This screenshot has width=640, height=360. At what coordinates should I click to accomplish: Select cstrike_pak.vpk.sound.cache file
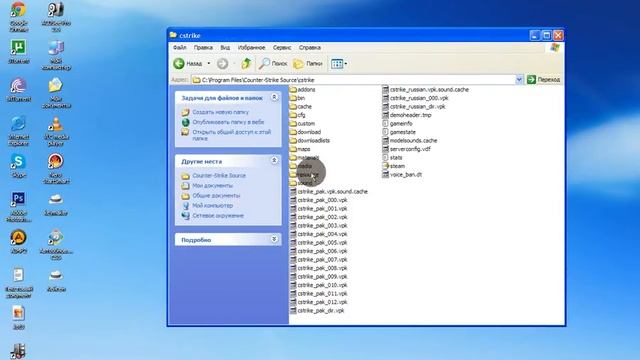(x=329, y=191)
